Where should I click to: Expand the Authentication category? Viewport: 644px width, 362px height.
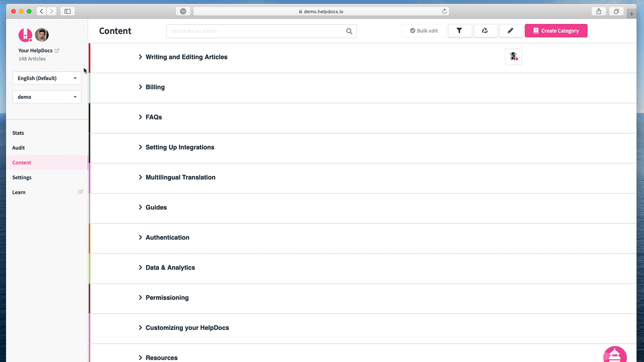click(x=140, y=237)
